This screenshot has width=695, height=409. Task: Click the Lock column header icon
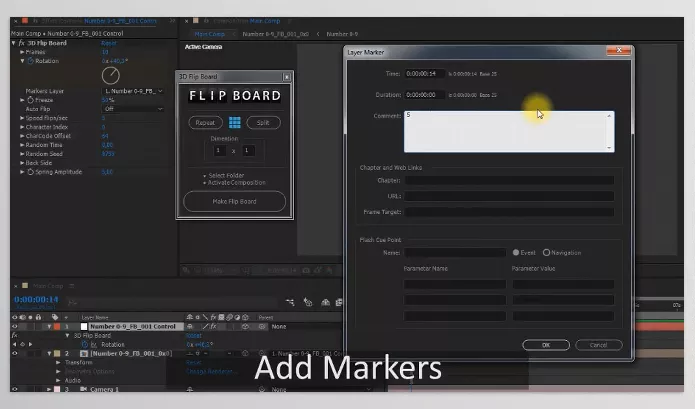39,317
